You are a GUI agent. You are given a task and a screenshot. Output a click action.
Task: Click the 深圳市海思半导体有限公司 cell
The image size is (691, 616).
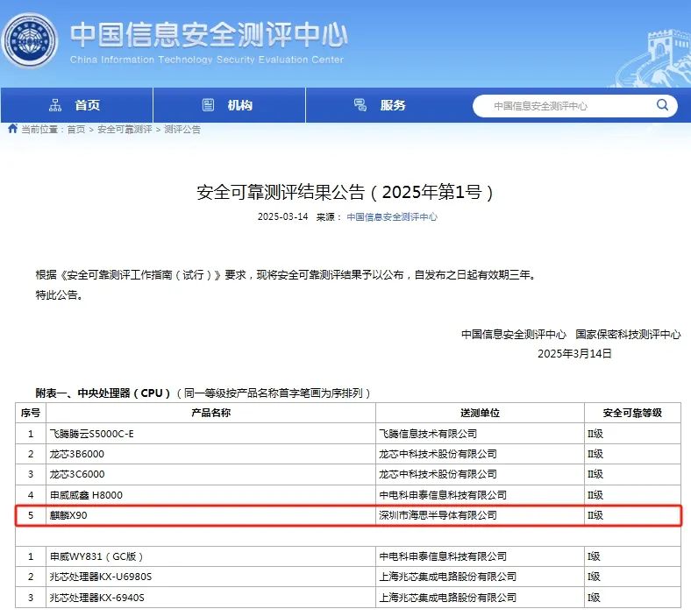[x=480, y=515]
